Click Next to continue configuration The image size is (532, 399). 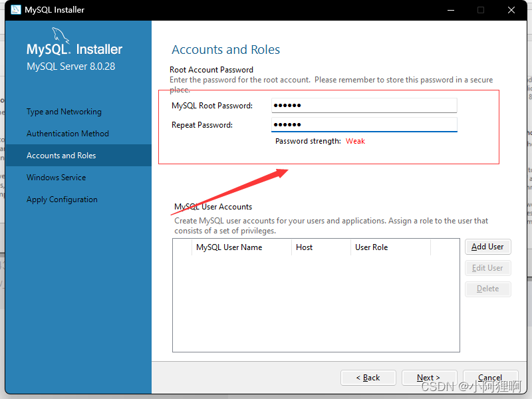tap(429, 378)
